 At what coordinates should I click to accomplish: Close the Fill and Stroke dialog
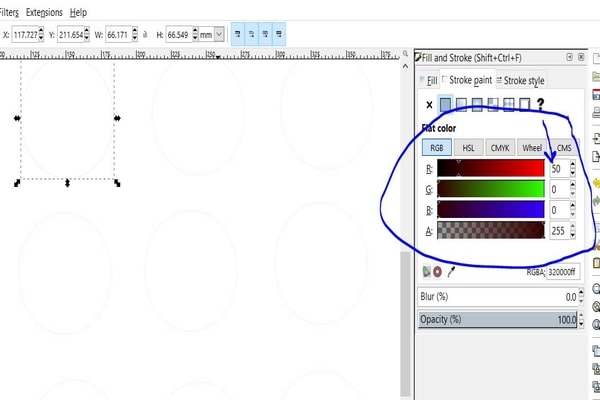pos(581,57)
